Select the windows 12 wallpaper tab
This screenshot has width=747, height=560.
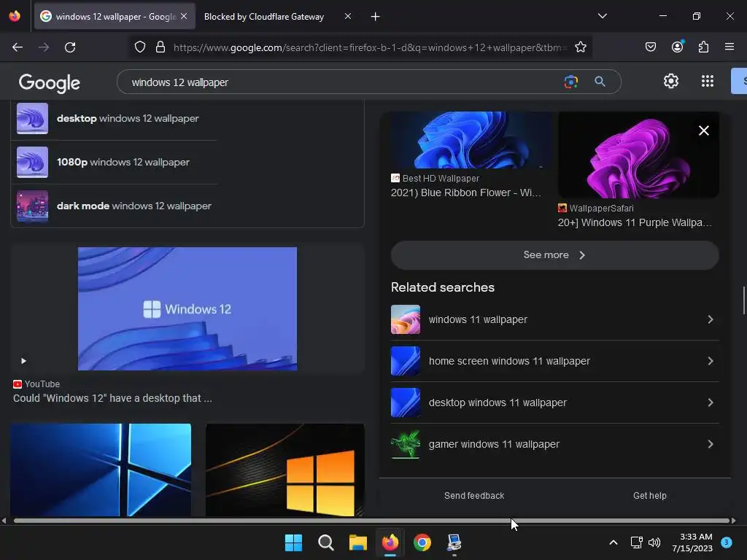click(115, 17)
